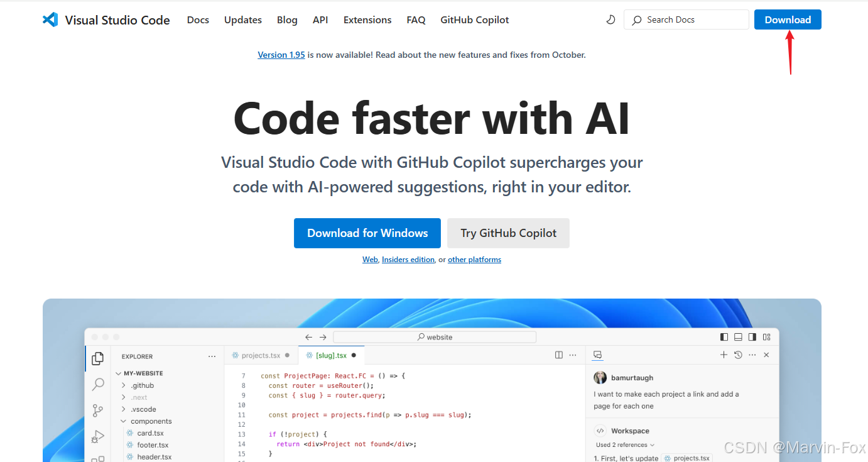This screenshot has width=868, height=462.
Task: Select footer.tsx in the explorer
Action: 153,445
